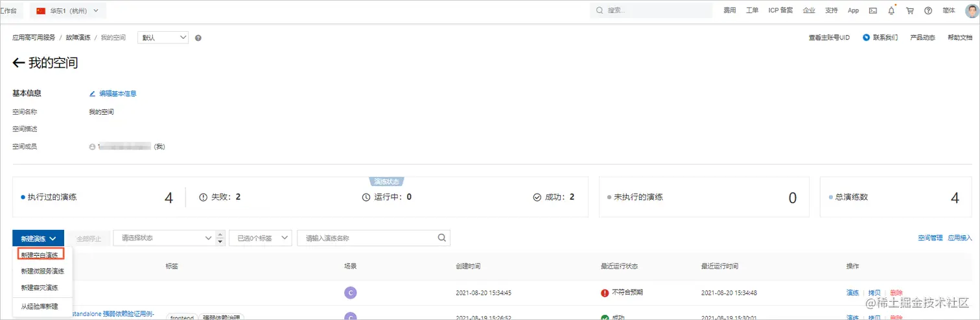Click the red warning icon beside 不符合预期
Screen dimensions: 980x320
pos(605,293)
